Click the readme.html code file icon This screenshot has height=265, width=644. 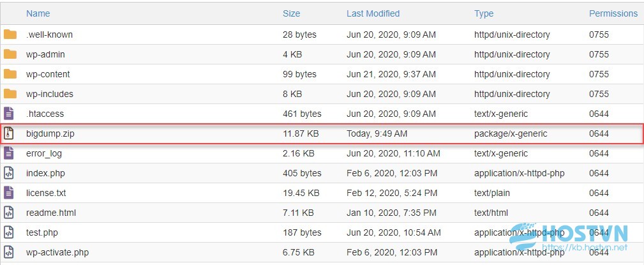tap(9, 213)
